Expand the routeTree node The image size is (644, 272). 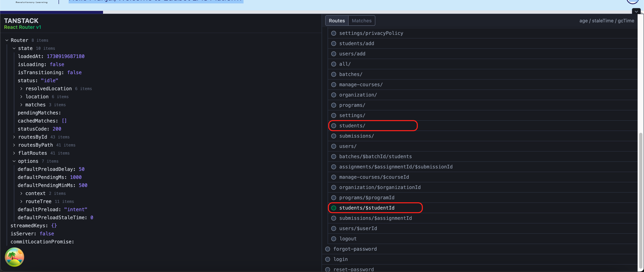point(21,201)
